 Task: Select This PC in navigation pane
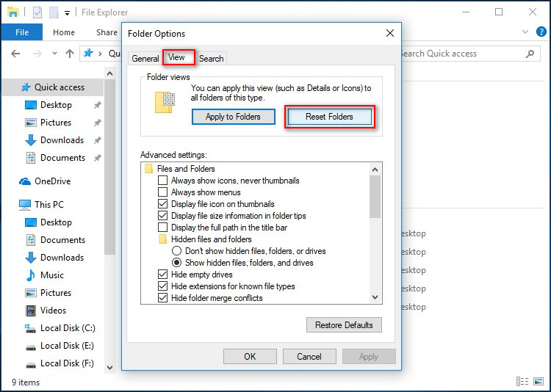tap(41, 204)
